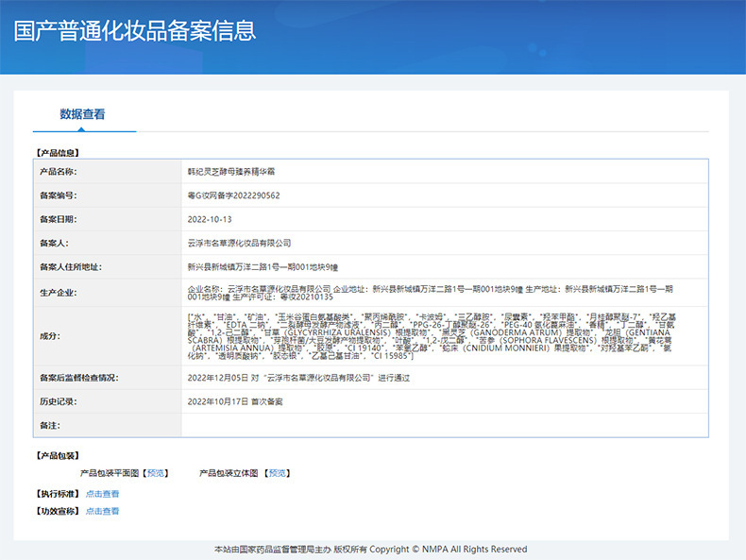Screen dimensions: 746x560
Task: Preview the 产品包装立体图 image
Action: [x=277, y=473]
